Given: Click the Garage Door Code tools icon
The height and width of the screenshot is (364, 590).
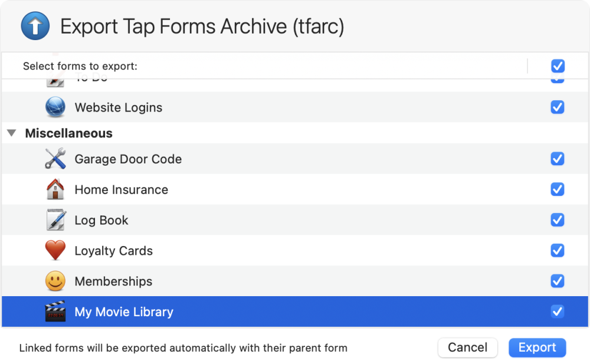Looking at the screenshot, I should click(x=55, y=159).
